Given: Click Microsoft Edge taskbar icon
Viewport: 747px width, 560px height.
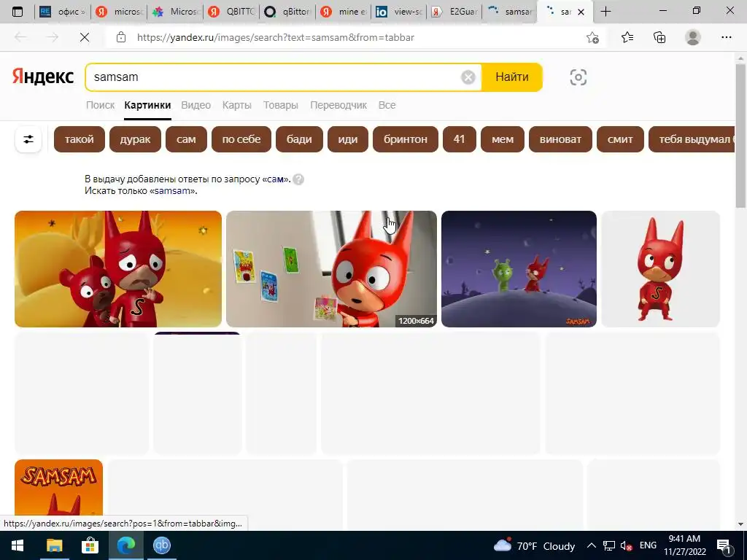Looking at the screenshot, I should click(x=125, y=545).
